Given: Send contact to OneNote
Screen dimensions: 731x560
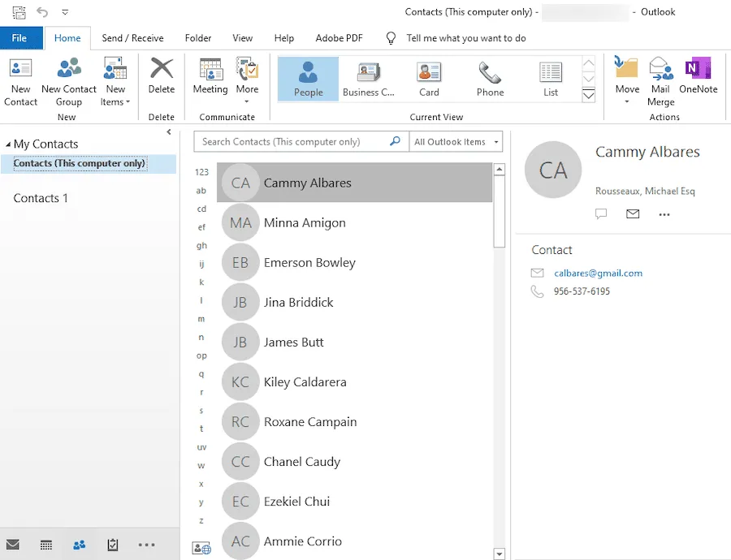Looking at the screenshot, I should (x=698, y=77).
